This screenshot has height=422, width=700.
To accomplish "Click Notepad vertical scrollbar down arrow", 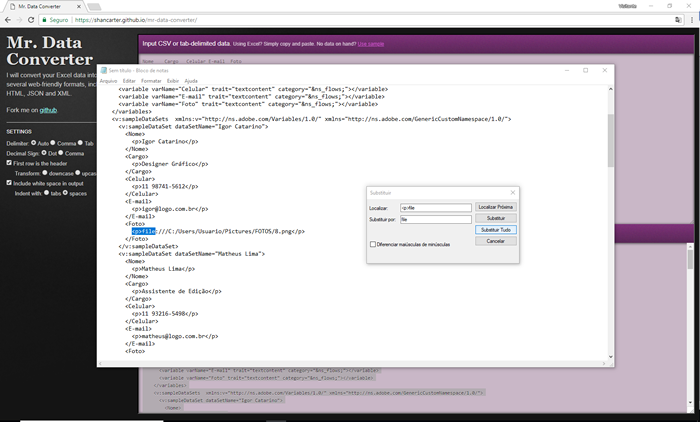I will pos(610,356).
